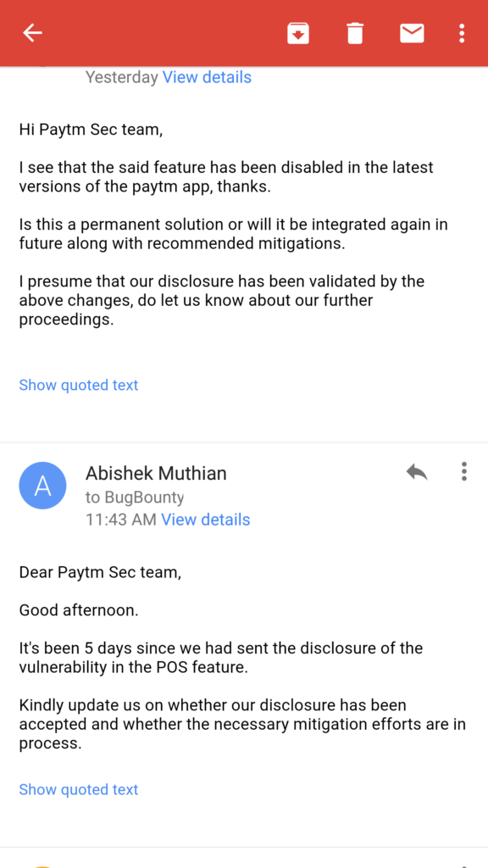This screenshot has height=868, width=488.
Task: Open more options for Abishek Muthian's message
Action: coord(463,471)
